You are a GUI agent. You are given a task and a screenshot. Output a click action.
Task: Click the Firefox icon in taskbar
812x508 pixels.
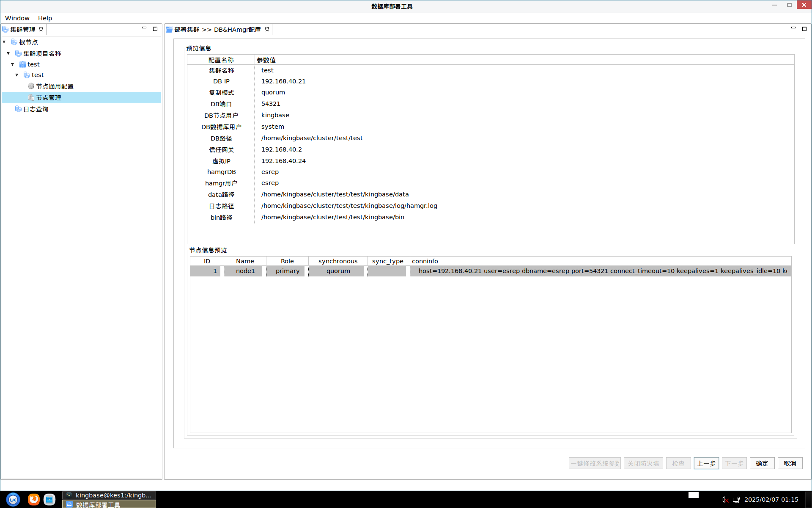click(33, 500)
